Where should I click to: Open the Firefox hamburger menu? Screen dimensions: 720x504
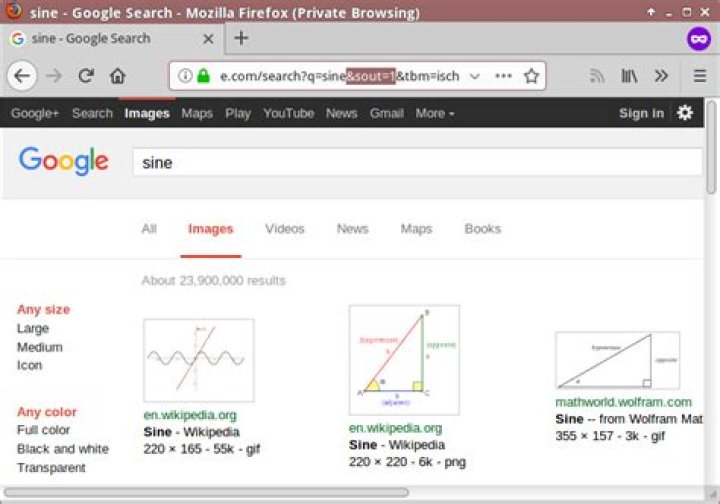pyautogui.click(x=700, y=76)
